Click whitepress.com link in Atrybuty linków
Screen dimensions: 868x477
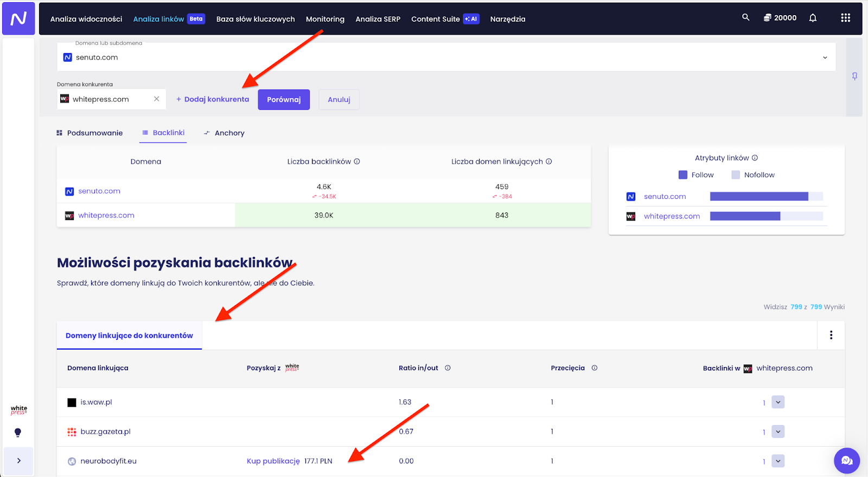[x=672, y=216]
